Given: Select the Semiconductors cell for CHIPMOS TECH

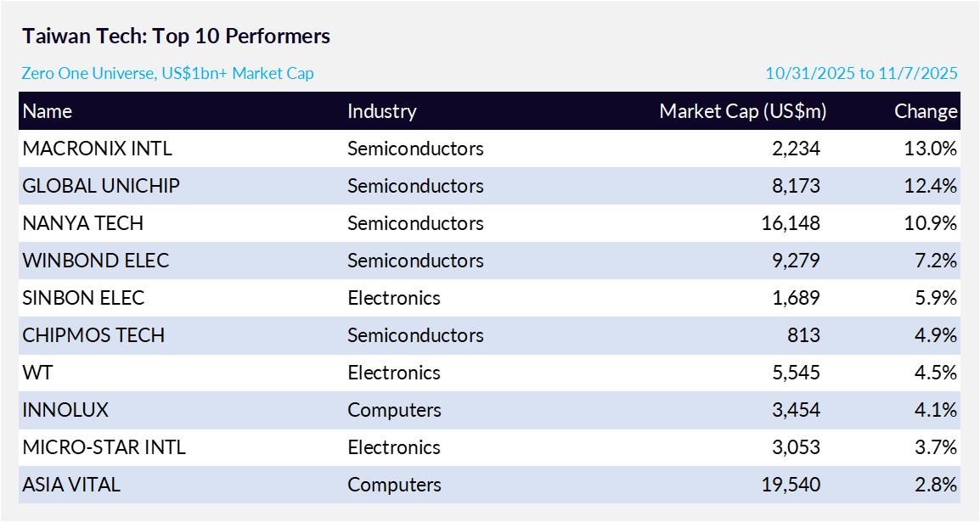Looking at the screenshot, I should click(x=415, y=335).
